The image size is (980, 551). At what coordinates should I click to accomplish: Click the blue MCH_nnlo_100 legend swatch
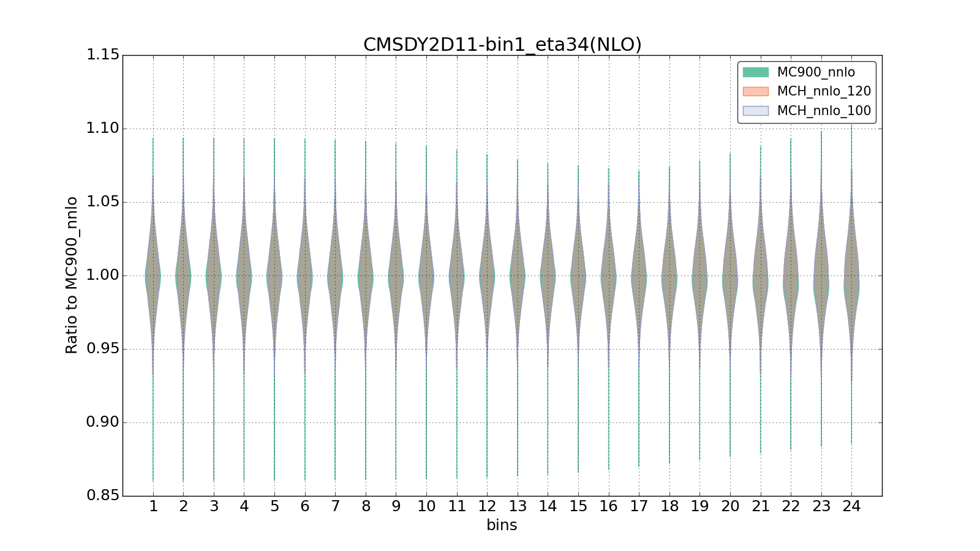755,111
